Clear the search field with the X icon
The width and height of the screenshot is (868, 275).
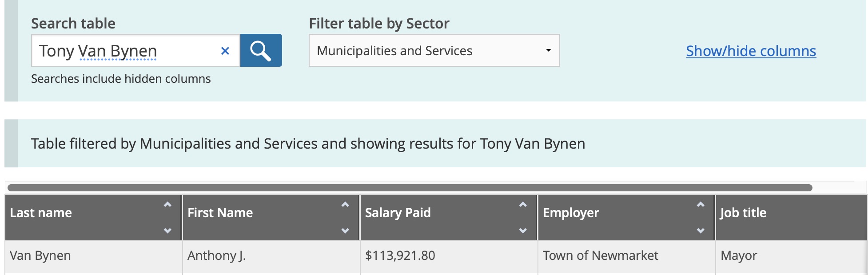click(225, 51)
